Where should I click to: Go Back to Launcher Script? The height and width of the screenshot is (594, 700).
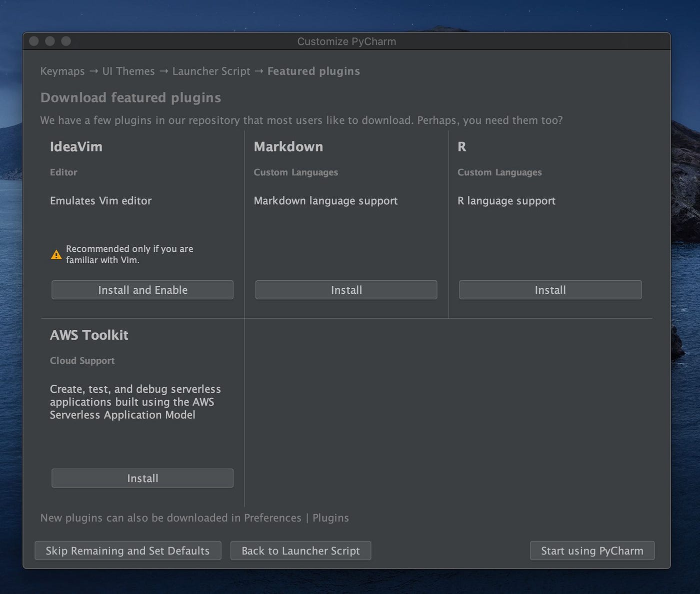tap(300, 551)
